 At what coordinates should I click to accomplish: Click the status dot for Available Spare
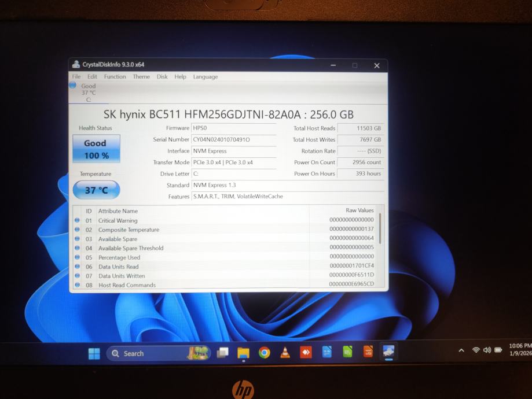click(77, 239)
